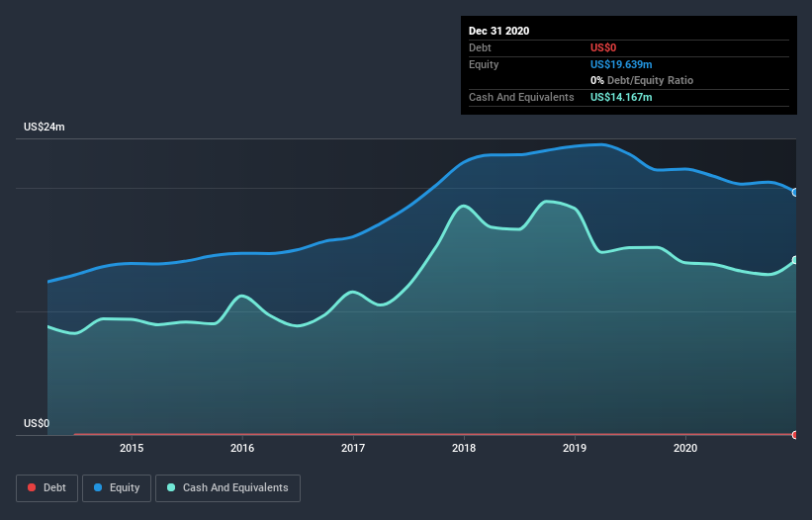Click the Dec 31 2020 tooltip date
This screenshot has height=520, width=812.
pyautogui.click(x=499, y=31)
